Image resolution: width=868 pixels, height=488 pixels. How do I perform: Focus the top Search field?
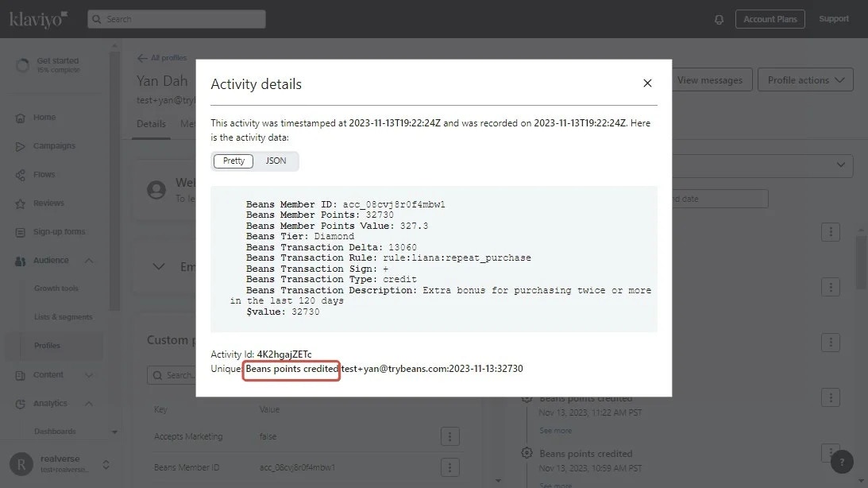176,19
